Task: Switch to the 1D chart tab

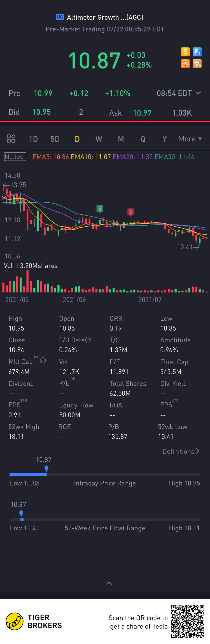Action: (x=33, y=139)
